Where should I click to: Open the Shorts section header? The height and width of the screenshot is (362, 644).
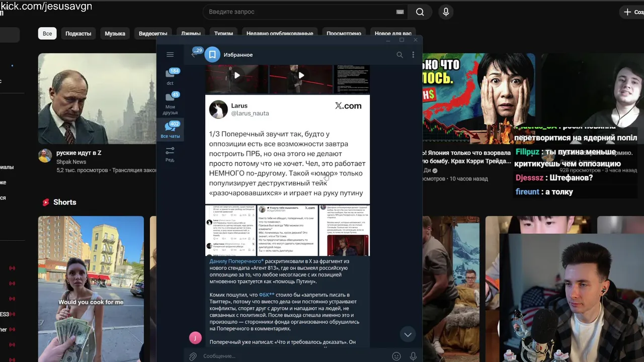pos(59,202)
